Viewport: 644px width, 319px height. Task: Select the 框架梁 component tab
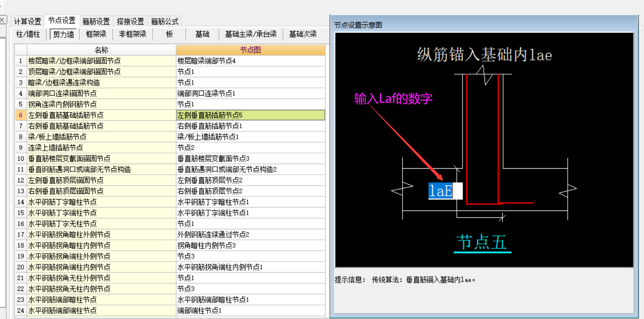point(96,34)
